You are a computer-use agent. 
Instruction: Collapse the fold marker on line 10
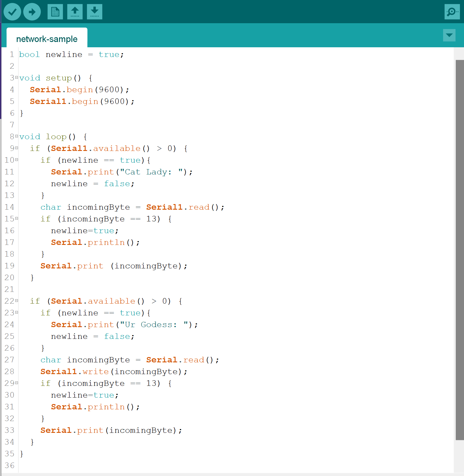pyautogui.click(x=17, y=160)
